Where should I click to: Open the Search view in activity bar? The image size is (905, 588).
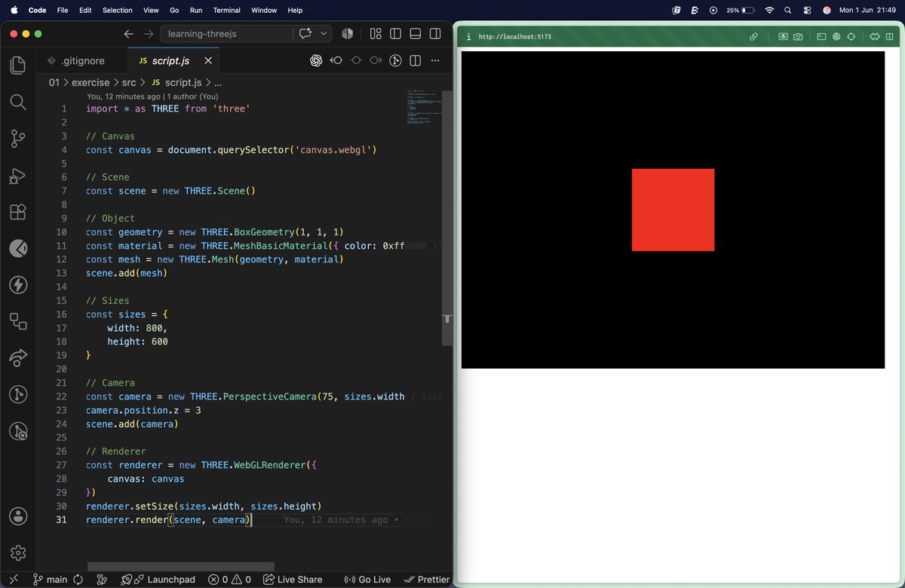pos(18,102)
